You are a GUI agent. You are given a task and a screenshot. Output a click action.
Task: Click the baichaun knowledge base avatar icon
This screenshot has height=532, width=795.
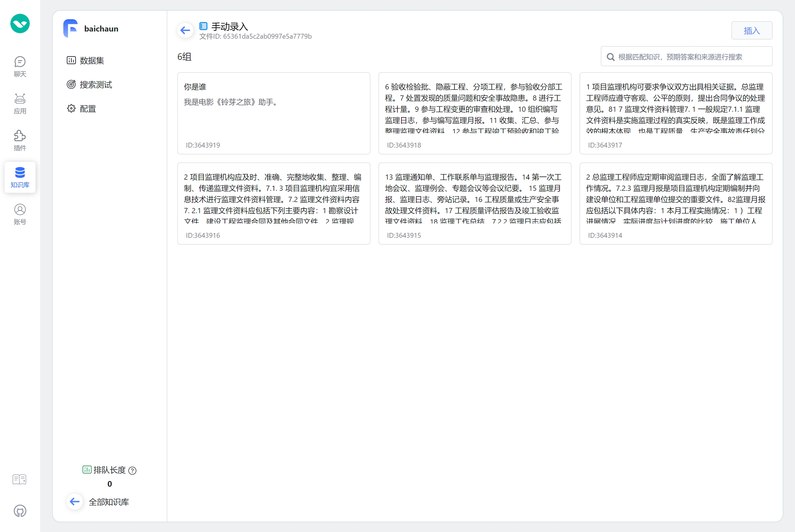point(70,28)
